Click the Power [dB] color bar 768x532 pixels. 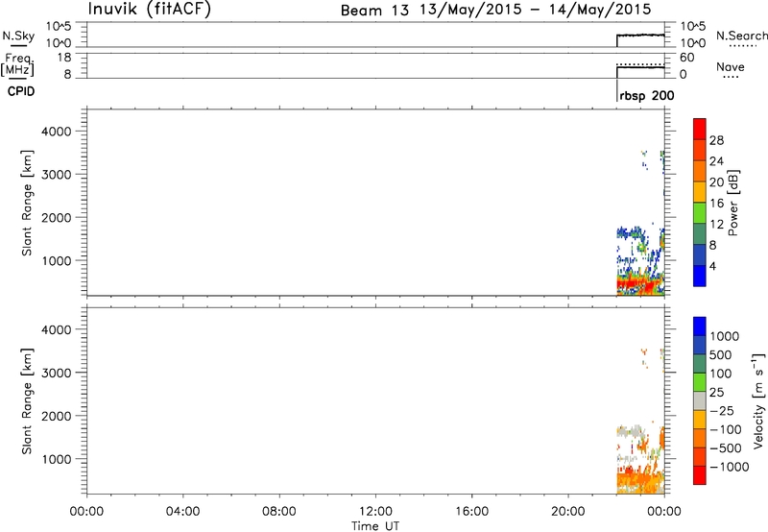tap(700, 202)
